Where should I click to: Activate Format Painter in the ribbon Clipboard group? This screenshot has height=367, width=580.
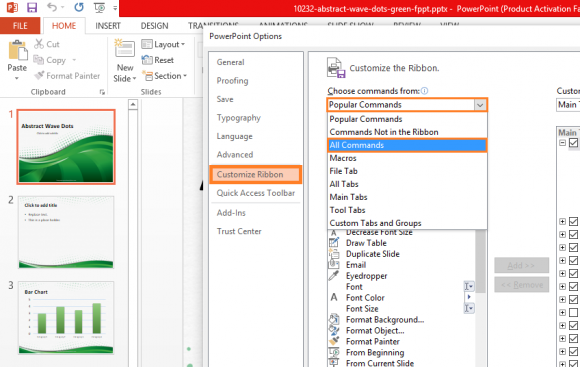coord(67,76)
